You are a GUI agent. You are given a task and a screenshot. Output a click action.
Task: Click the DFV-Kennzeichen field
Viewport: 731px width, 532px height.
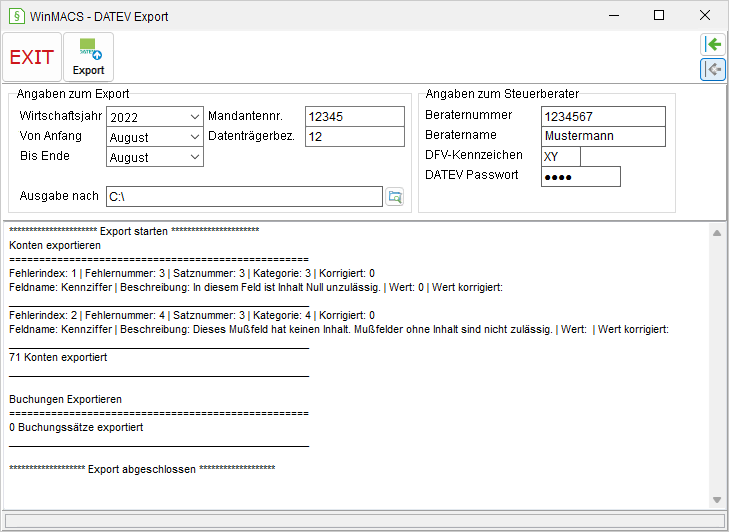tap(561, 157)
